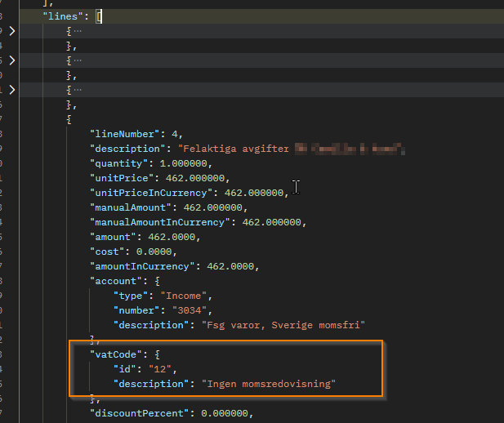Click the "manualAmount" key
Image resolution: width=504 pixels, height=423 pixels.
[131, 207]
